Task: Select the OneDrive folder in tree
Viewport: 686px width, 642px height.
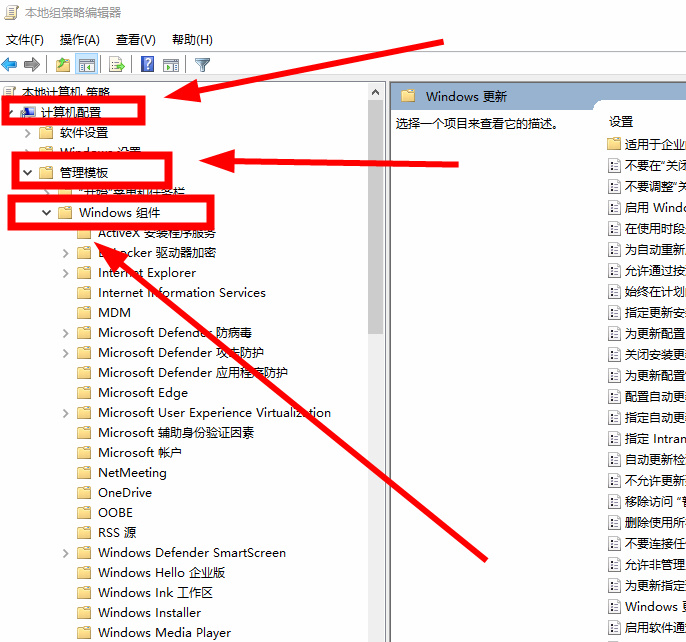Action: [124, 492]
